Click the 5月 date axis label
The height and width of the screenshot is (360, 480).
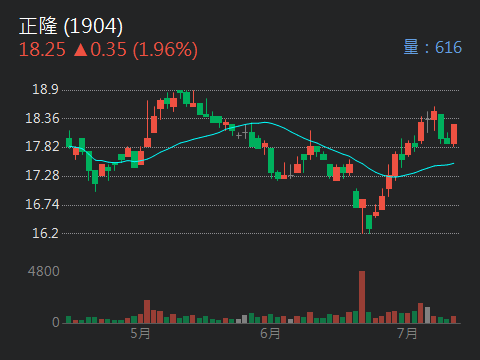pos(140,333)
